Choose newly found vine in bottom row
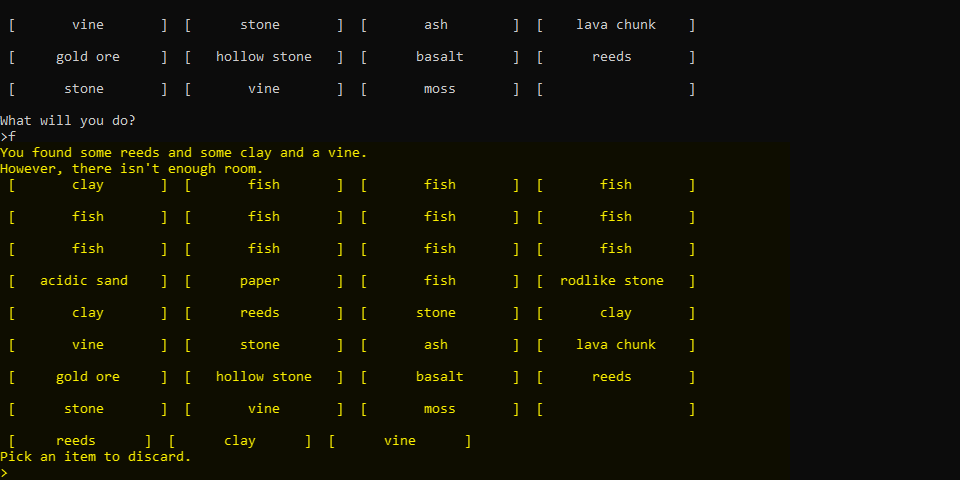 [400, 441]
